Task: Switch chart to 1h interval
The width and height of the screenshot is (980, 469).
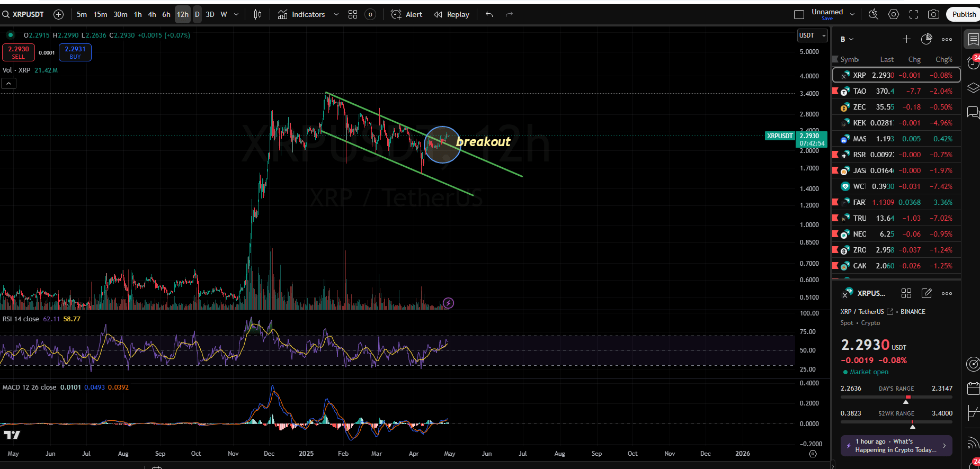Action: click(x=138, y=14)
